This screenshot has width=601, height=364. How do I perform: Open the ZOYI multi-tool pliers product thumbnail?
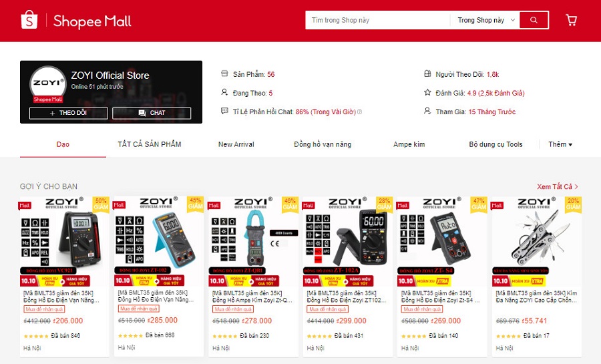(537, 241)
